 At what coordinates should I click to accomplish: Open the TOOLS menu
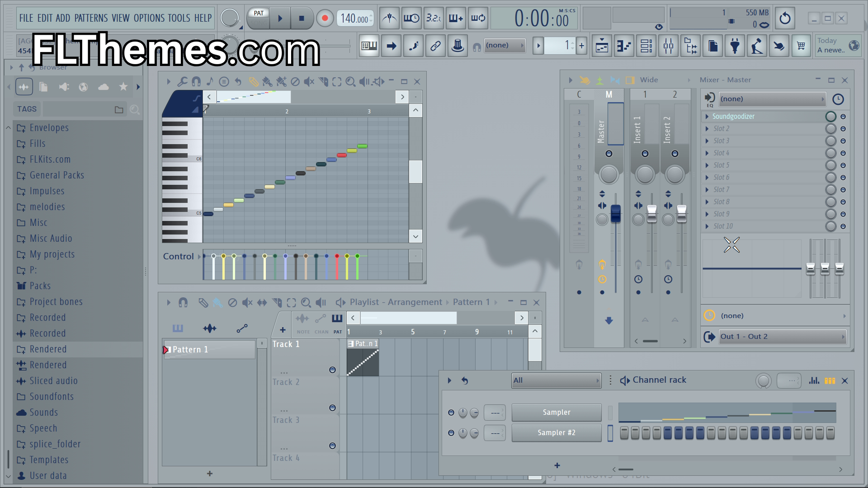click(x=179, y=18)
